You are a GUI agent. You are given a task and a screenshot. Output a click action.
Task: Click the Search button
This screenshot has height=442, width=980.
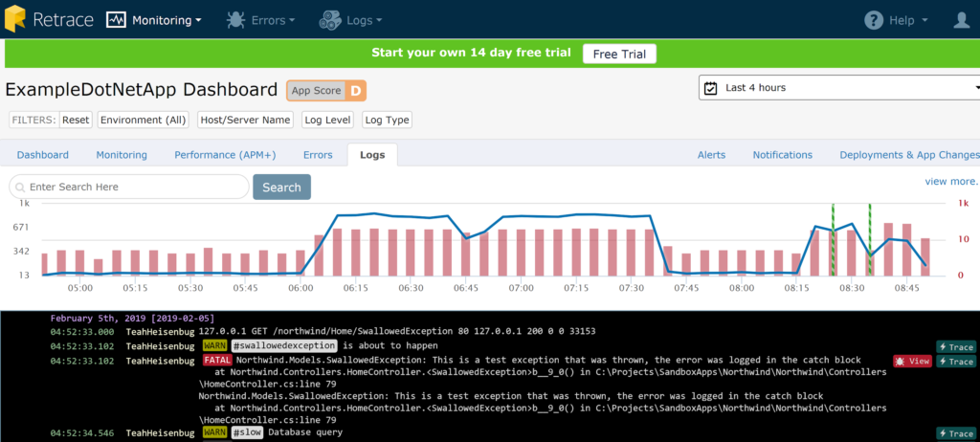point(281,187)
